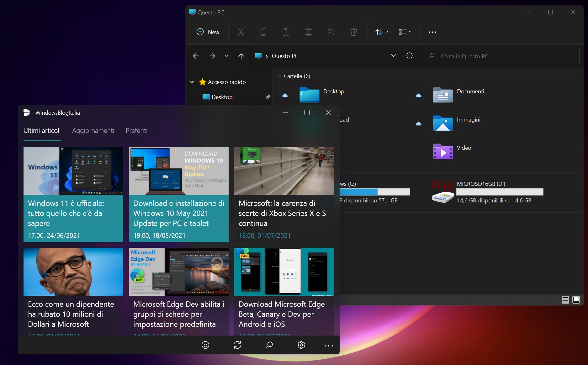Click the Paste clipboard icon in File Explorer
Screen dimensions: 588x365
(286, 32)
